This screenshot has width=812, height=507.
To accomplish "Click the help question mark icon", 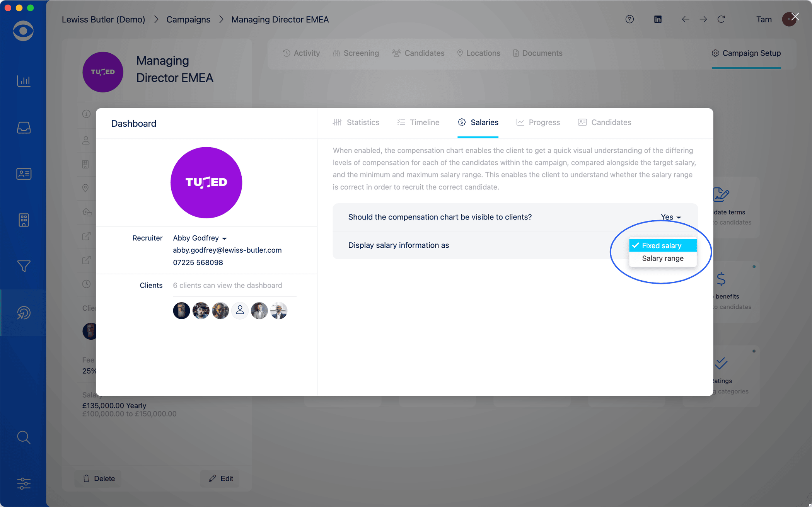I will coord(629,19).
